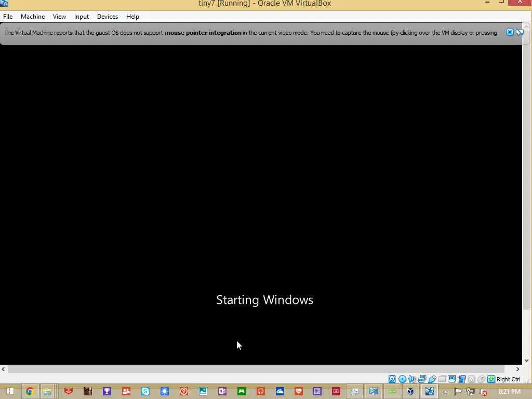The height and width of the screenshot is (399, 532).
Task: Open the red Video app icon
Action: click(x=336, y=391)
